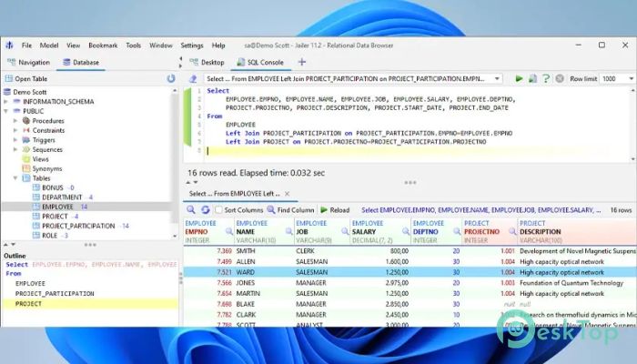The image size is (637, 364).
Task: Click the BLAKE name cell
Action: coord(246,304)
